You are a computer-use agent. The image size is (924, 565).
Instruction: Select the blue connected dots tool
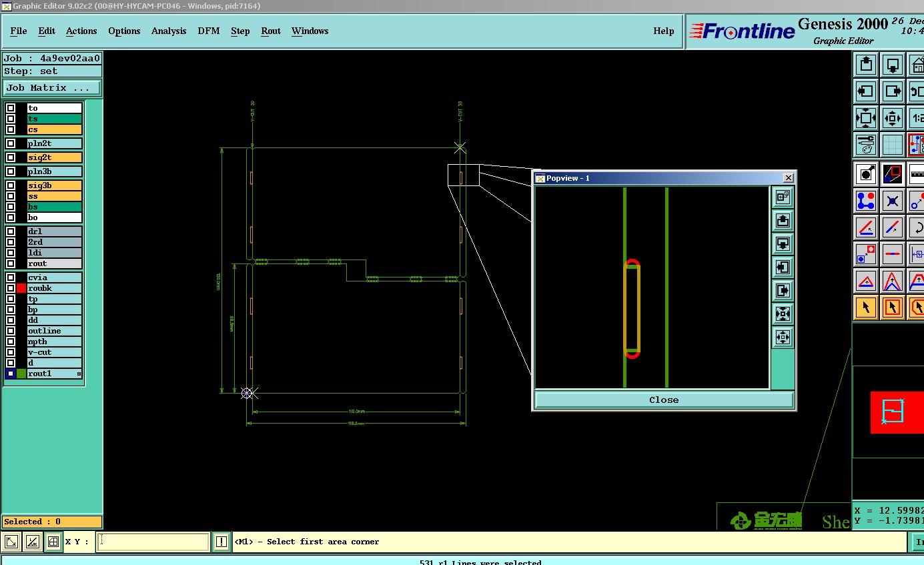pyautogui.click(x=866, y=201)
